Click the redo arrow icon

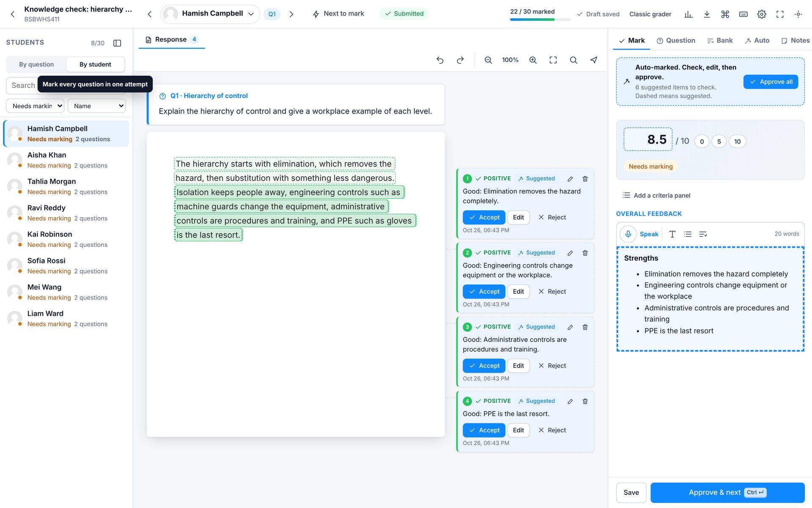(x=460, y=60)
